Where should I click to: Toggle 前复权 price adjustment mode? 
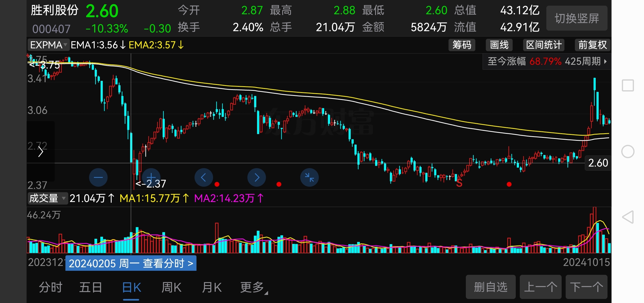tap(592, 45)
